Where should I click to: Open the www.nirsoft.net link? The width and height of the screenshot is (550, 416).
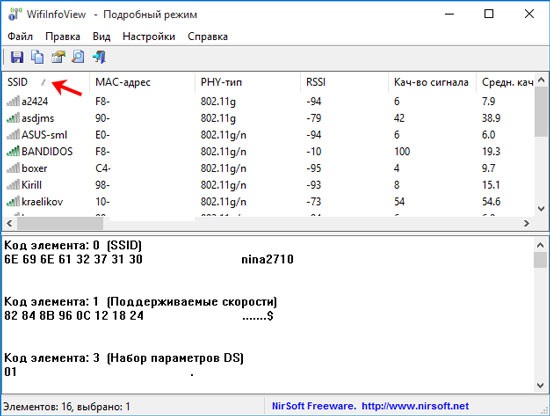point(415,406)
